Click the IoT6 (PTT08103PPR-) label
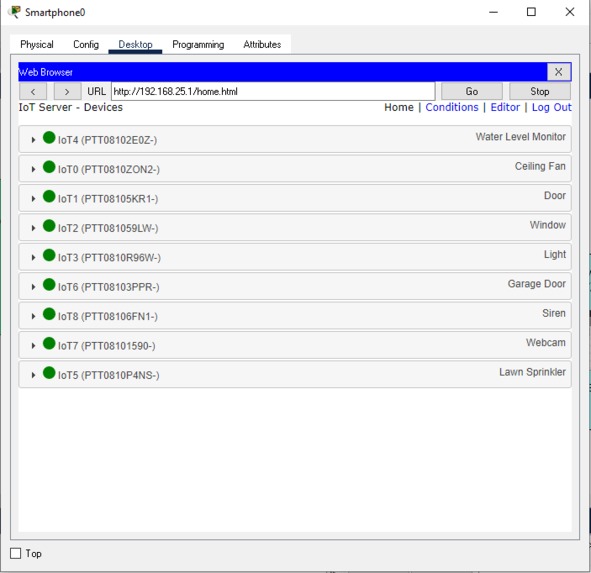591x573 pixels. click(109, 287)
